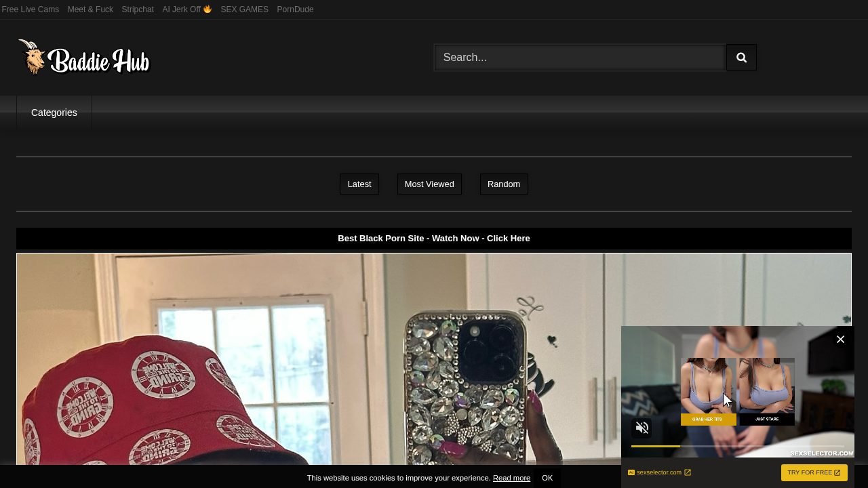This screenshot has width=868, height=488.
Task: Click the Best Black Porn Site banner
Action: (434, 239)
